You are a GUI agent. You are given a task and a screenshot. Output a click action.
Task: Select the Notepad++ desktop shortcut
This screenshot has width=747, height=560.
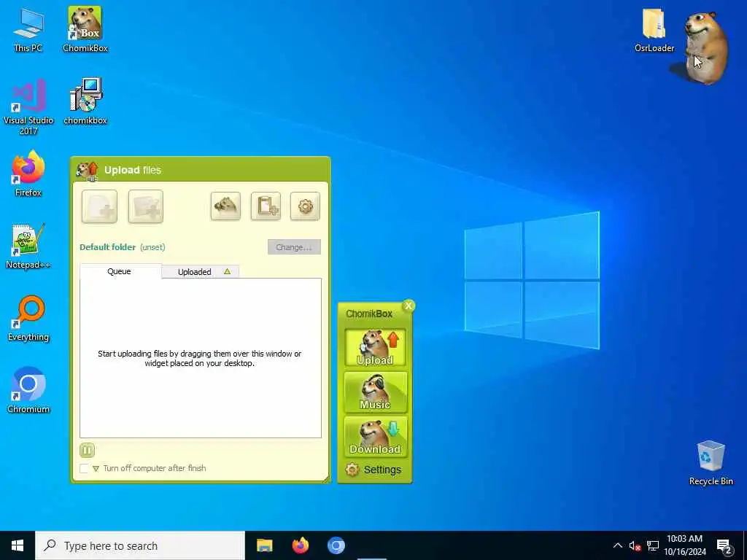point(28,246)
